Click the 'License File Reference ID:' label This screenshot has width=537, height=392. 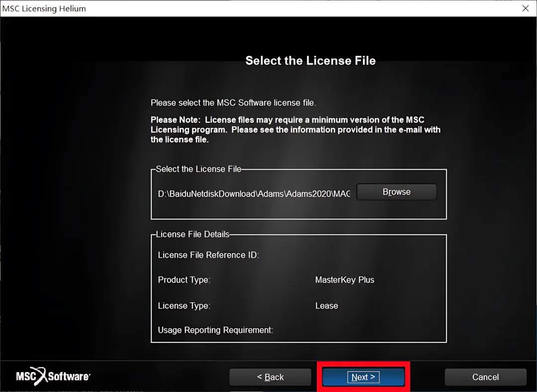(x=208, y=255)
